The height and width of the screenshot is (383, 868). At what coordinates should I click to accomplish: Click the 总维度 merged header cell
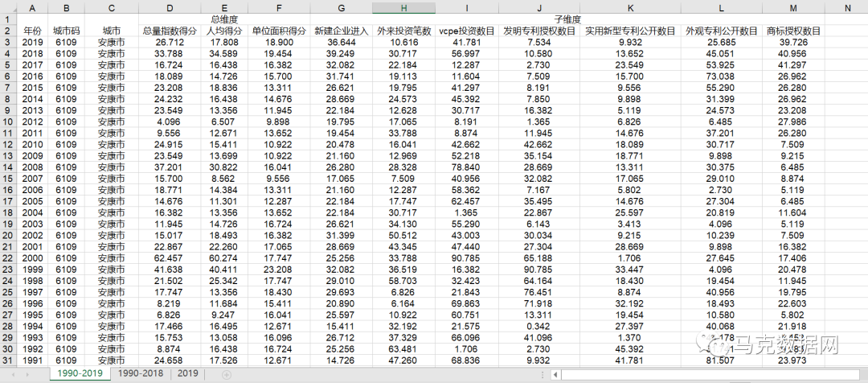pos(223,19)
